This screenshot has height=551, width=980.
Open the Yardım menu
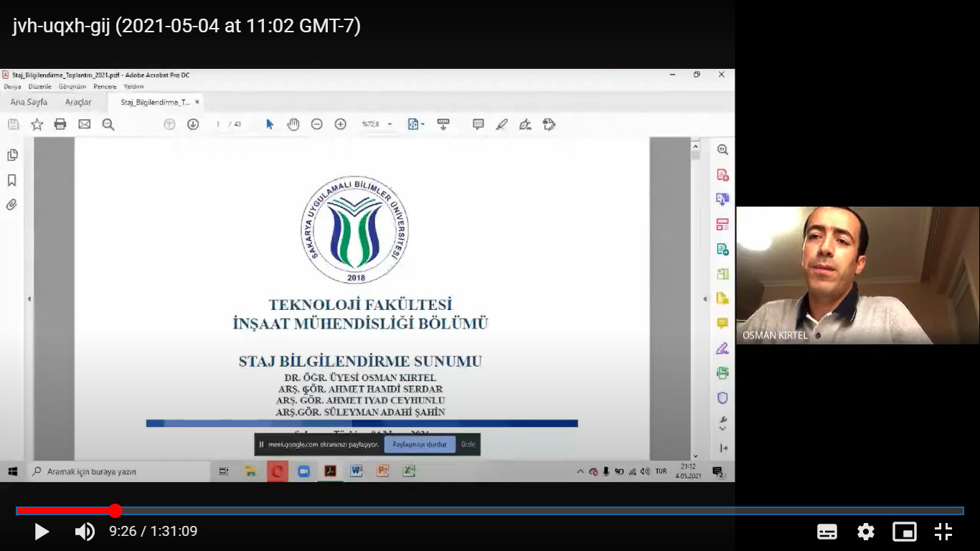point(133,86)
